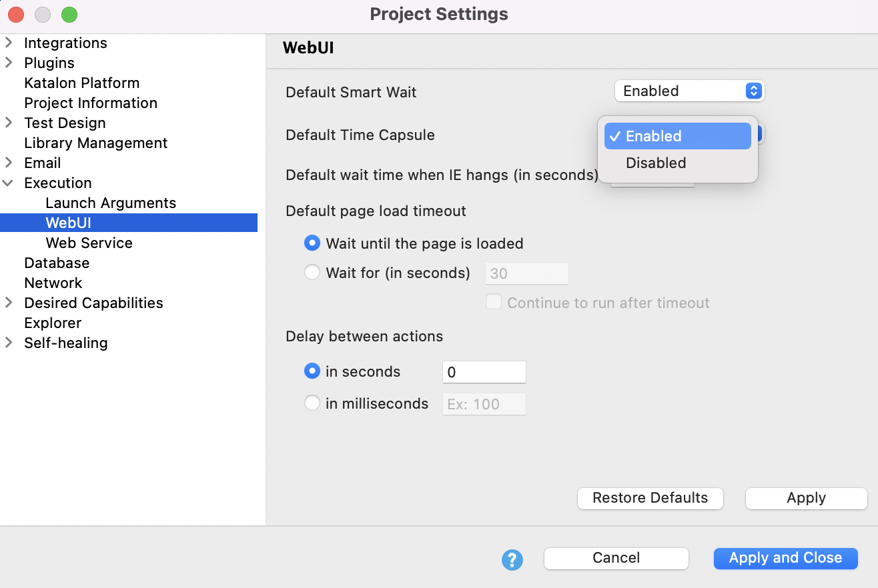Open the Default Smart Wait dropdown
This screenshot has width=878, height=588.
pyautogui.click(x=689, y=91)
